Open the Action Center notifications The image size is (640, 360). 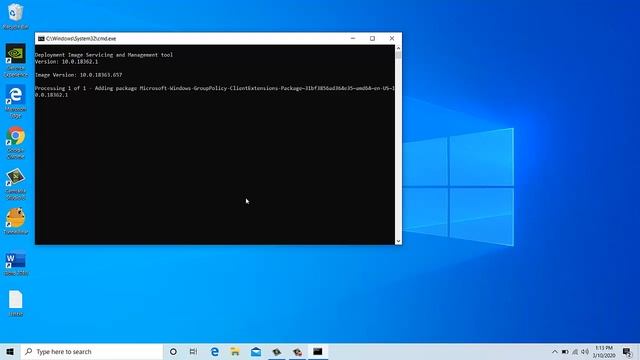(x=628, y=352)
